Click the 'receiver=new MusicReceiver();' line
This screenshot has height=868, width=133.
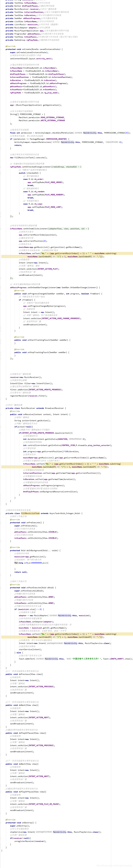(x=26, y=377)
